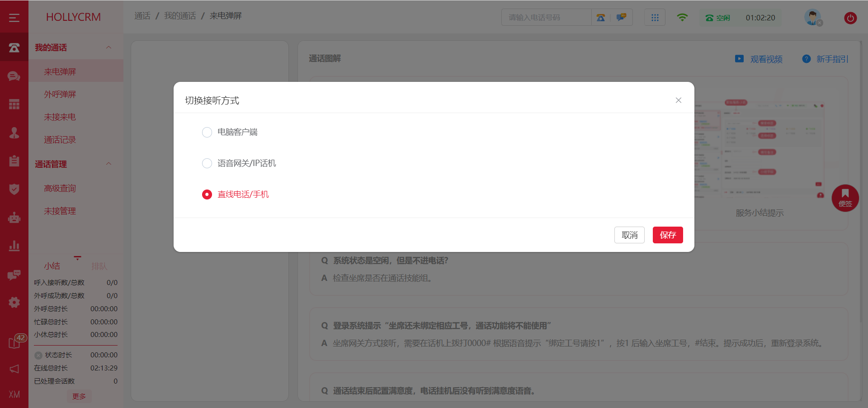Open the 空闲 agent status dropdown
Image resolution: width=868 pixels, height=408 pixels.
718,18
